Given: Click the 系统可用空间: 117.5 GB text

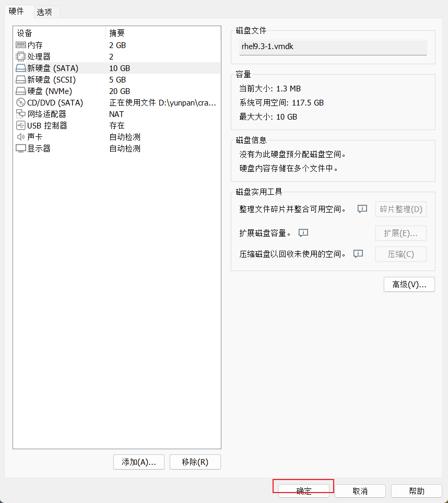Looking at the screenshot, I should point(281,103).
